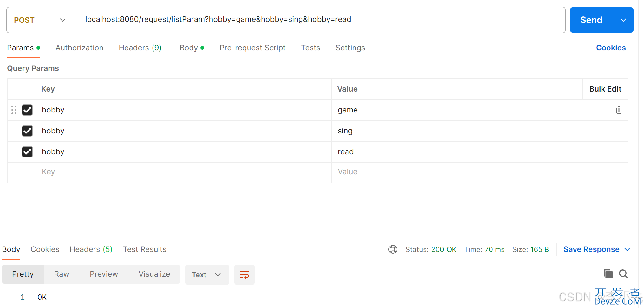Open the Settings tab
Viewport: 644px width, 308px height.
[x=350, y=48]
